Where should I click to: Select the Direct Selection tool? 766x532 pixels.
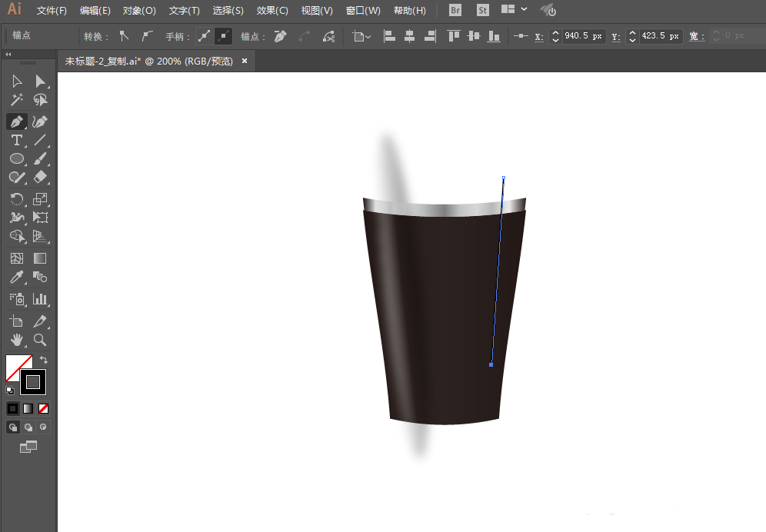point(41,81)
